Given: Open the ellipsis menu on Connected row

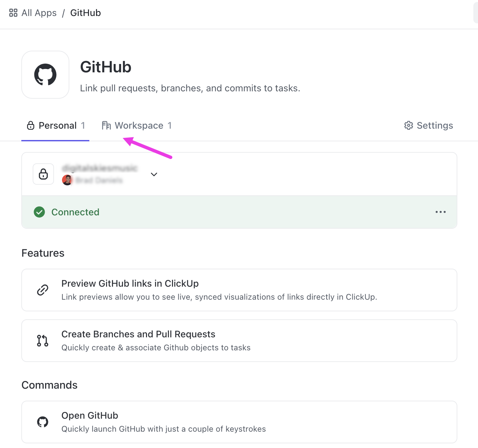Looking at the screenshot, I should (441, 212).
